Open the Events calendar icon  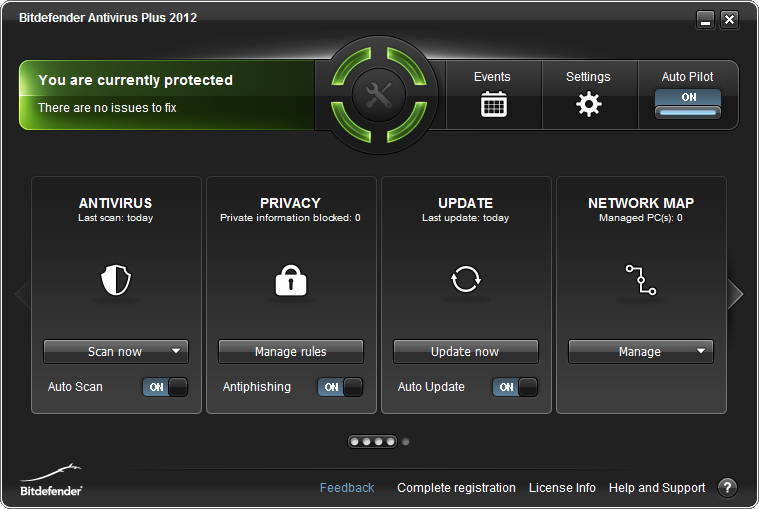(493, 104)
